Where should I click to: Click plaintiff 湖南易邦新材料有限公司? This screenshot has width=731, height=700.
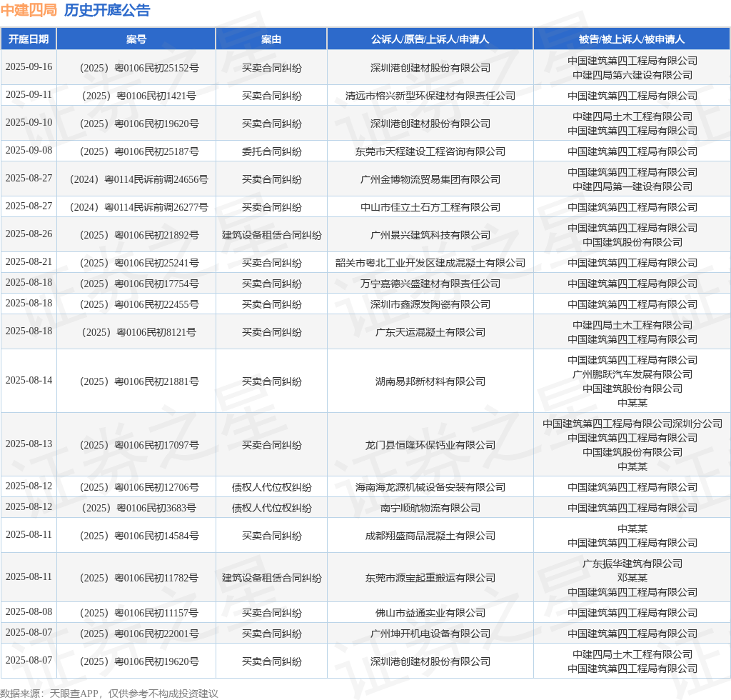[x=430, y=381]
